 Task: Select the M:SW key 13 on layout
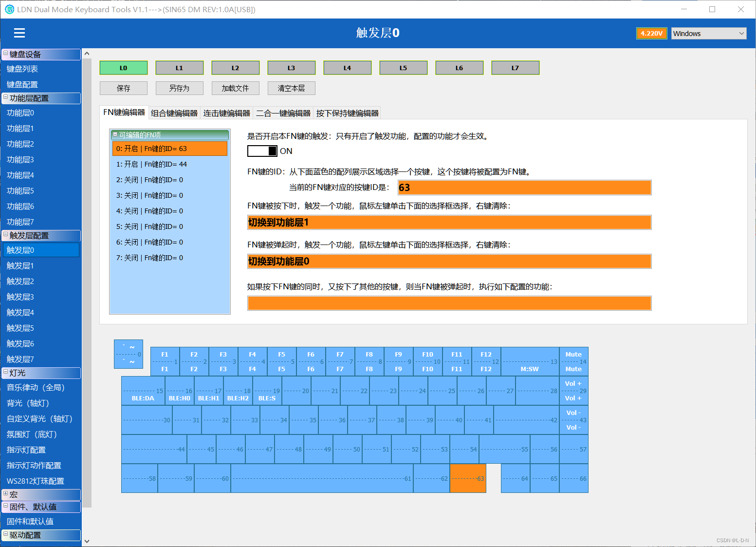530,361
